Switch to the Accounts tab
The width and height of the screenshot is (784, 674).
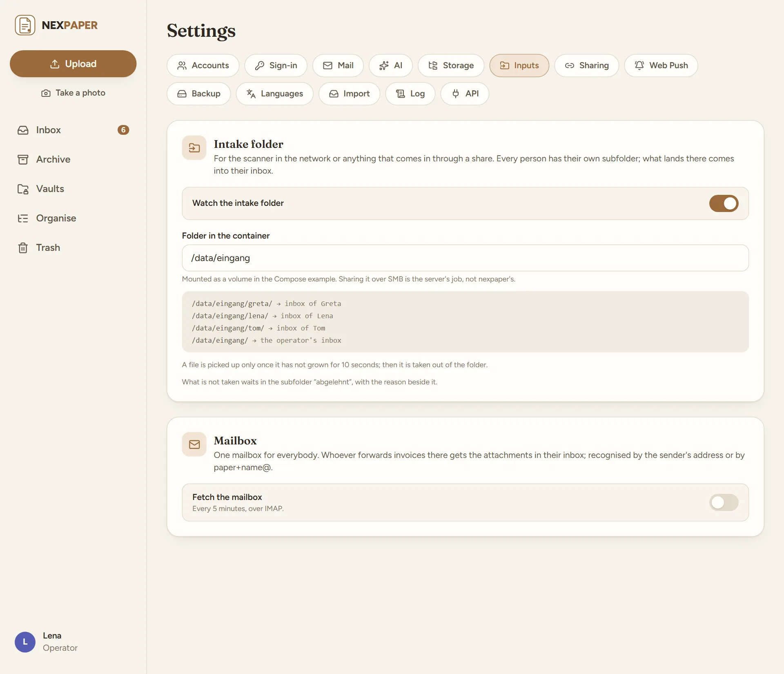203,65
